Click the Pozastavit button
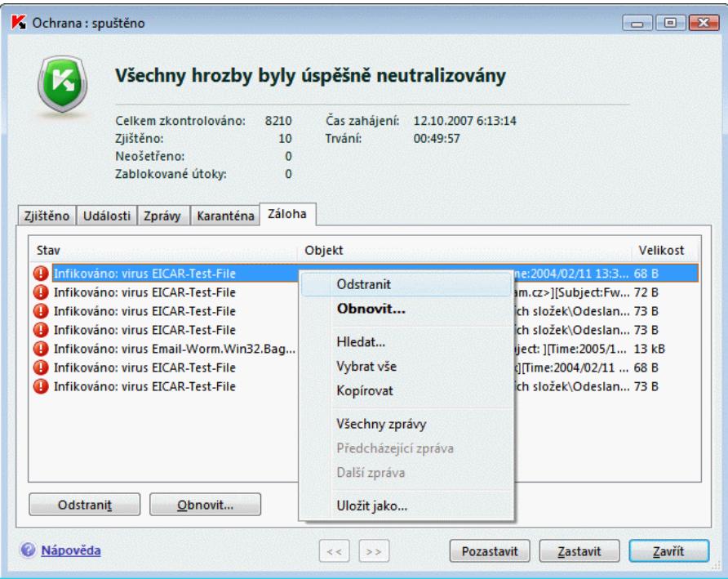This screenshot has width=728, height=579. click(x=490, y=551)
